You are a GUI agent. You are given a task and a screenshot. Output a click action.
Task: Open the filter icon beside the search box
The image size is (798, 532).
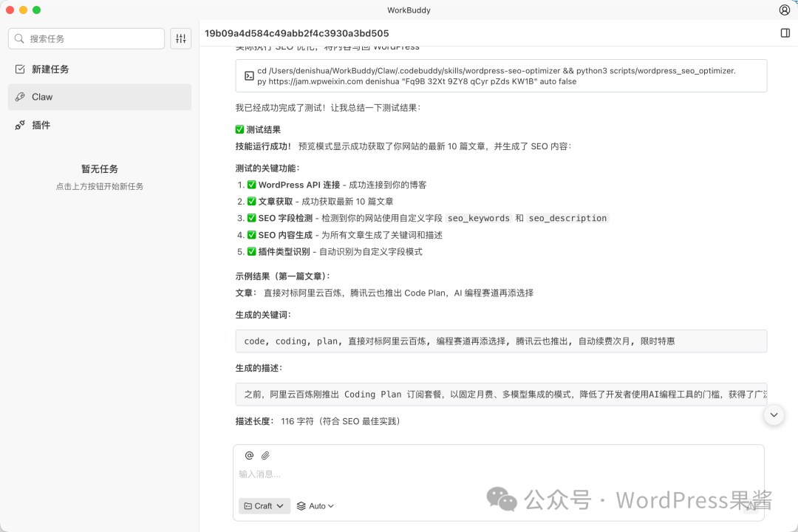click(181, 38)
